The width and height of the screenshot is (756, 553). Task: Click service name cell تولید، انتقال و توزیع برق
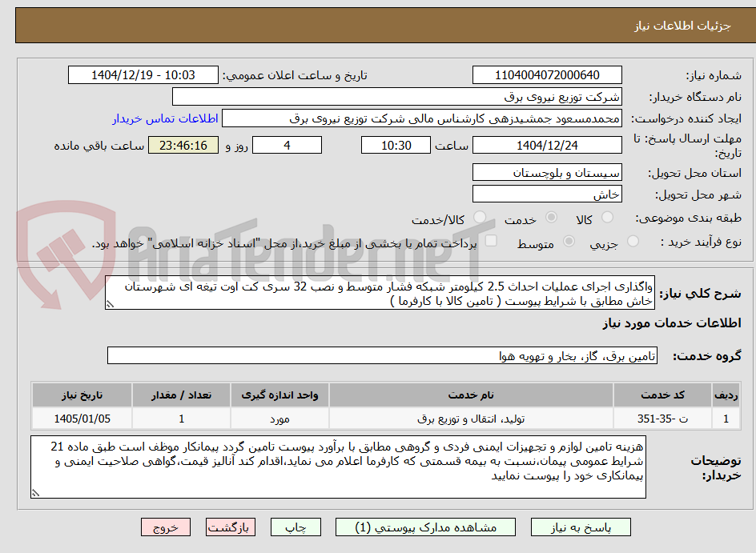pos(471,419)
